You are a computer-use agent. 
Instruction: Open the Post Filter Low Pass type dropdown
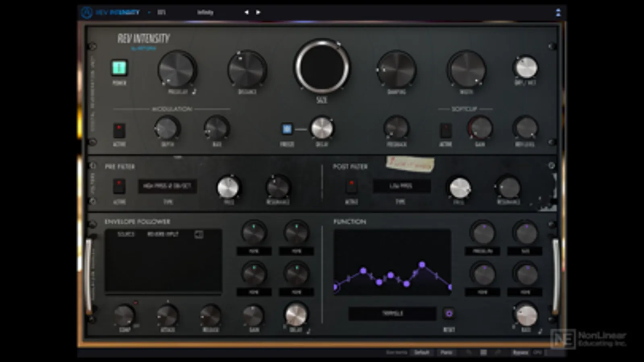402,186
